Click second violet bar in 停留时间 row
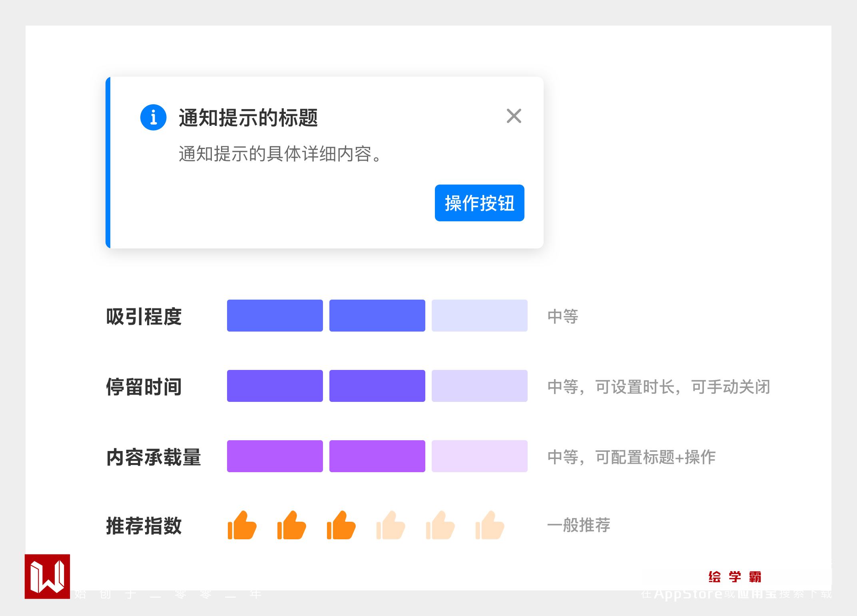This screenshot has width=857, height=616. (x=377, y=386)
